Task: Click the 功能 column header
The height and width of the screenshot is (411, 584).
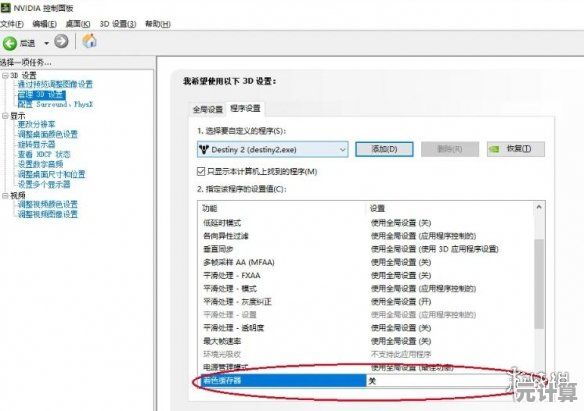Action: 210,208
